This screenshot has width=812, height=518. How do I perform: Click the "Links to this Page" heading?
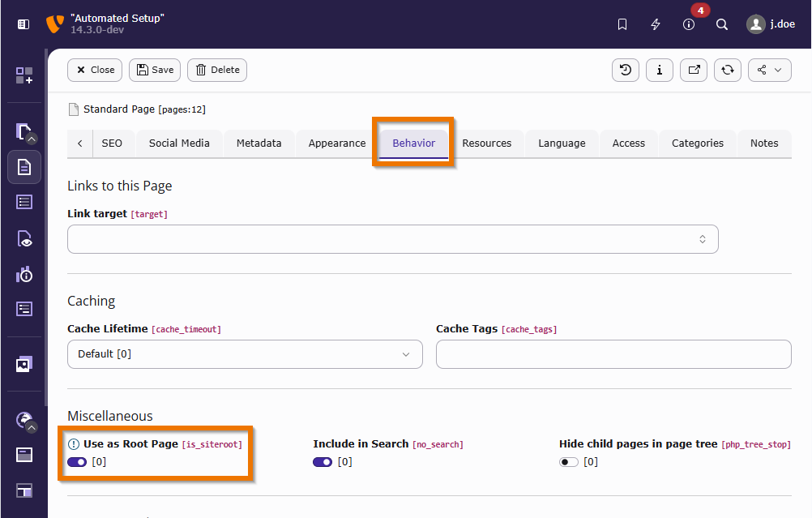click(120, 186)
